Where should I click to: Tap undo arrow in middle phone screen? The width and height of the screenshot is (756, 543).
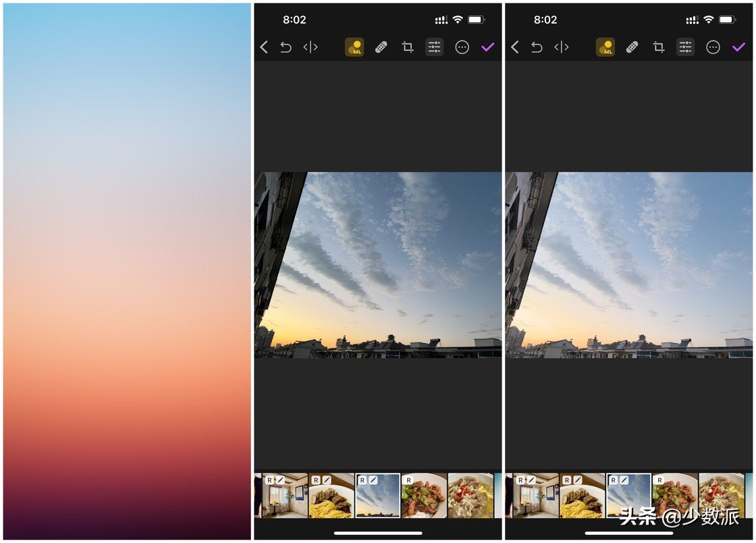tap(286, 47)
